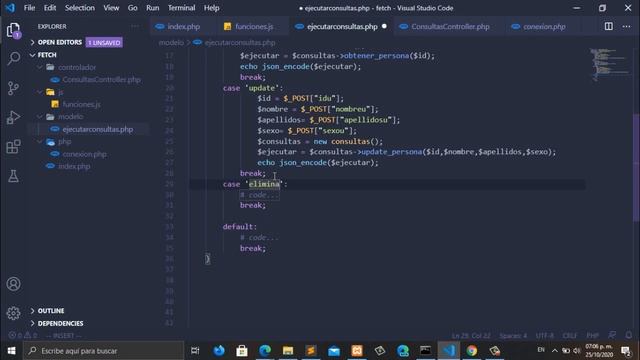Open the Help menu
Viewport: 640px width, 360px height.
pos(211,8)
